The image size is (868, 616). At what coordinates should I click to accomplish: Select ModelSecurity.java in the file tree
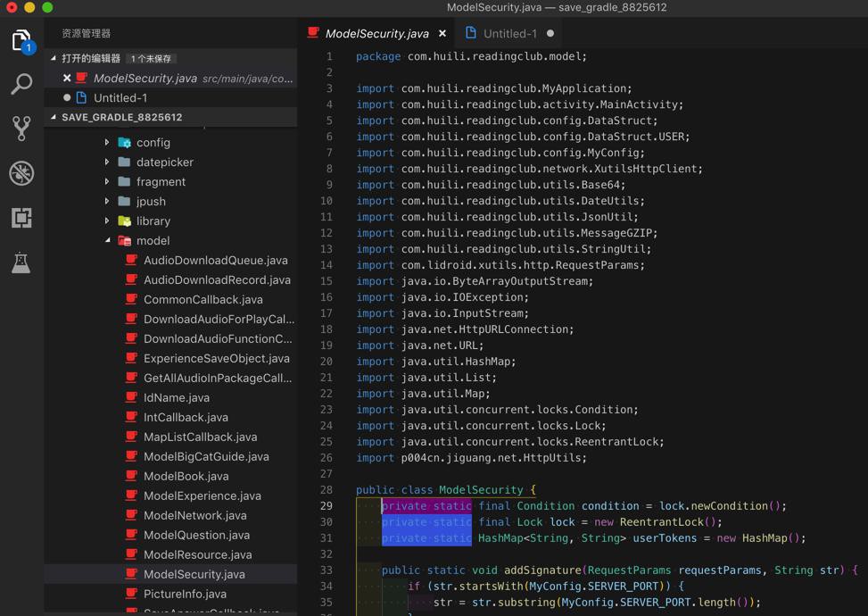pyautogui.click(x=170, y=574)
